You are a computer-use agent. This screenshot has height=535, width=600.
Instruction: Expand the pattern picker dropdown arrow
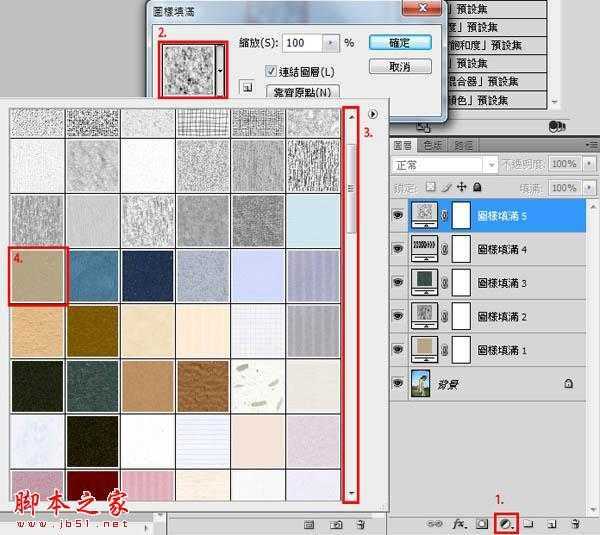pyautogui.click(x=220, y=71)
